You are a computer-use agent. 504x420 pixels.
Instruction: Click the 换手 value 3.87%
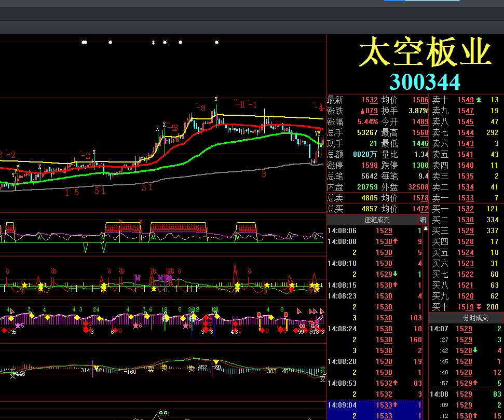click(x=418, y=111)
